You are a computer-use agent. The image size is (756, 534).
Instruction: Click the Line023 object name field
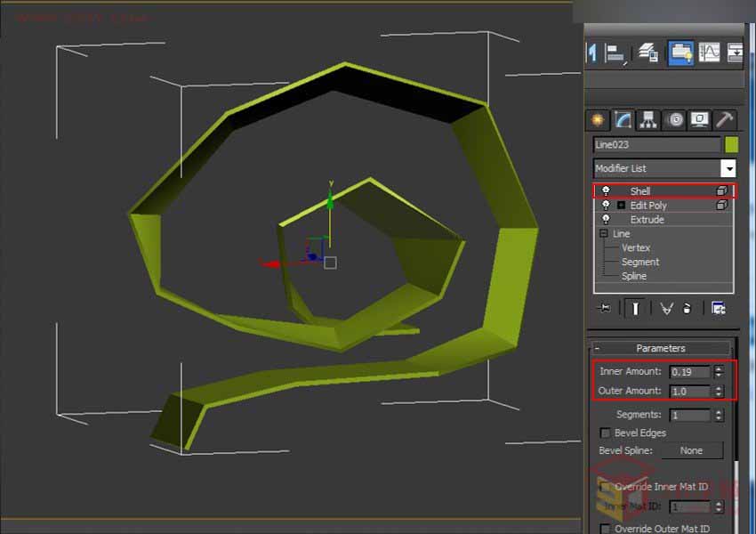click(656, 145)
